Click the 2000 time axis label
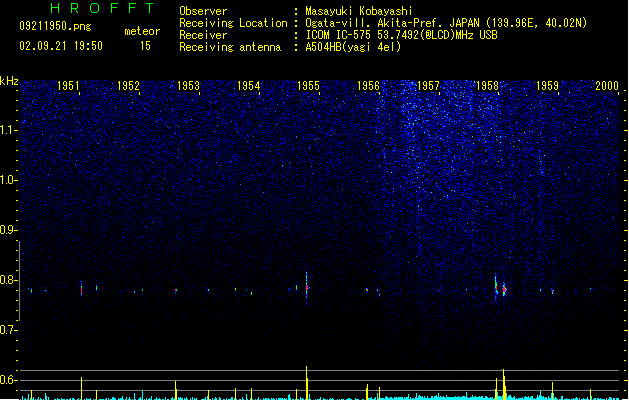The width and height of the screenshot is (629, 400). (607, 85)
